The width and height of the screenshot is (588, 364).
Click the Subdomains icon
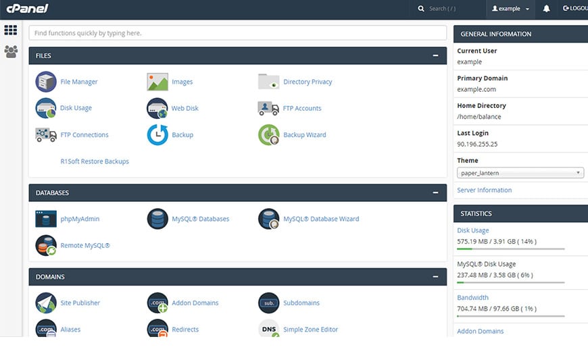coord(268,303)
